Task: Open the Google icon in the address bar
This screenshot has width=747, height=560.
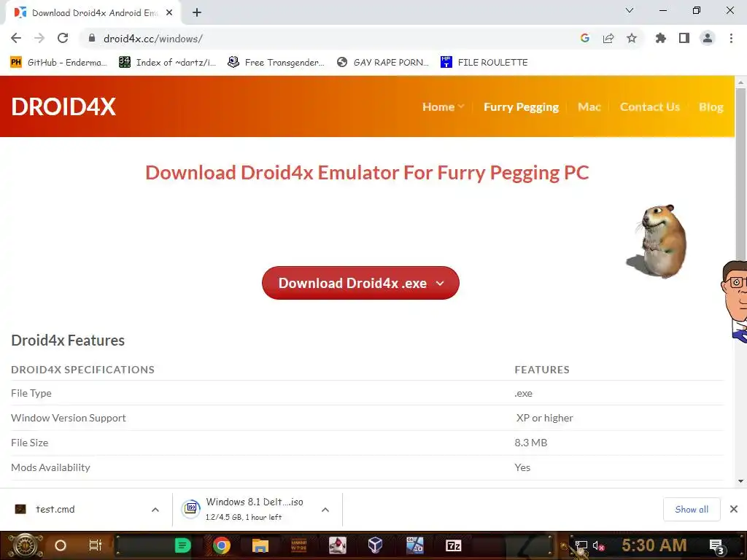Action: pyautogui.click(x=585, y=38)
